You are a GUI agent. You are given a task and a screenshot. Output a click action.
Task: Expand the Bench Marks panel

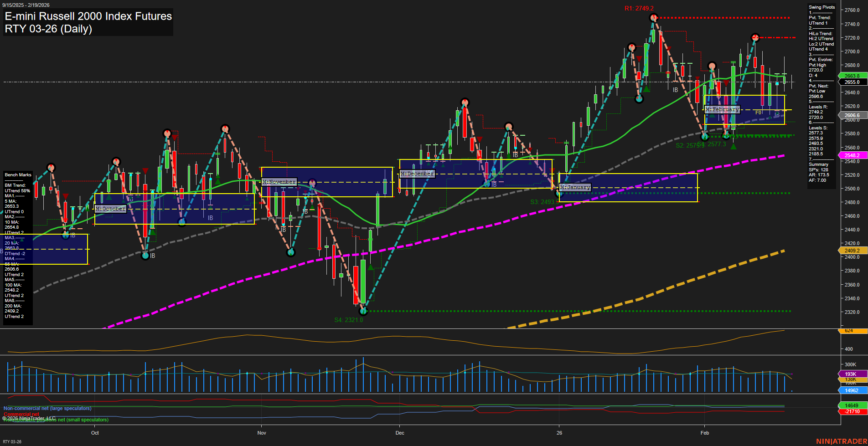click(17, 174)
